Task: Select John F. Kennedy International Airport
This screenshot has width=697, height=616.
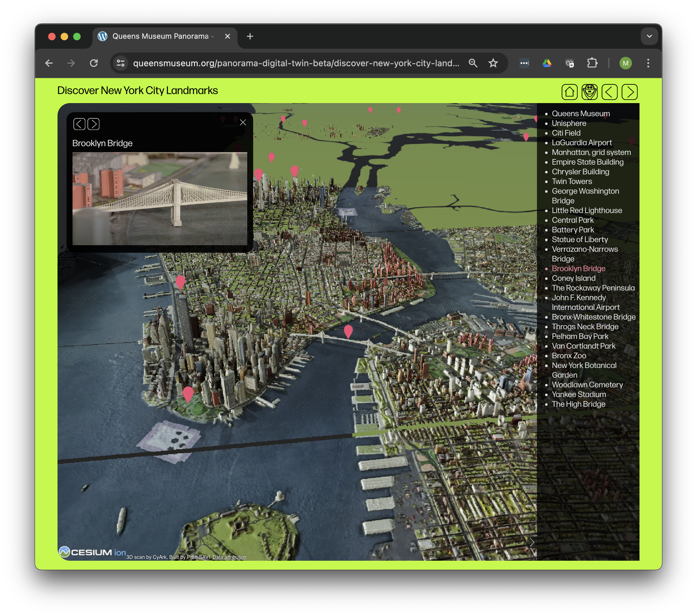Action: 585,302
